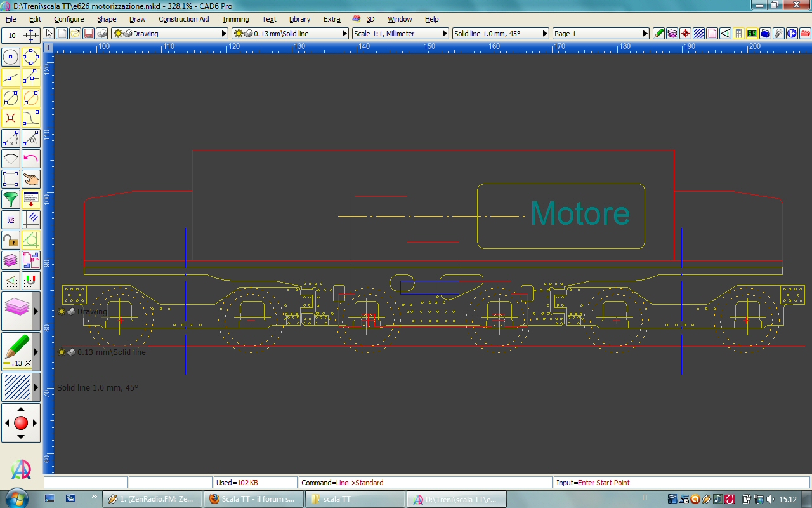
Task: Click the red crosshair target icon
Action: pyautogui.click(x=686, y=34)
